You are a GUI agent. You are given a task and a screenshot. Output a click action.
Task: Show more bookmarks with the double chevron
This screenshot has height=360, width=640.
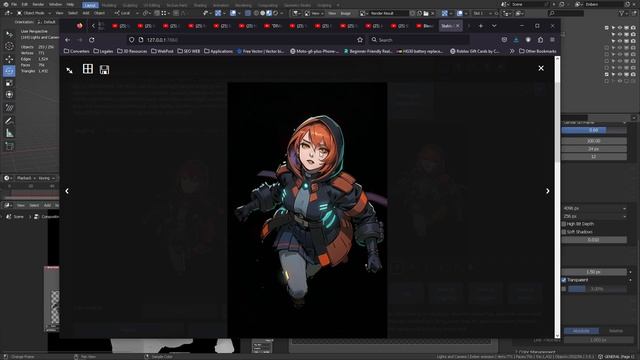tap(512, 51)
